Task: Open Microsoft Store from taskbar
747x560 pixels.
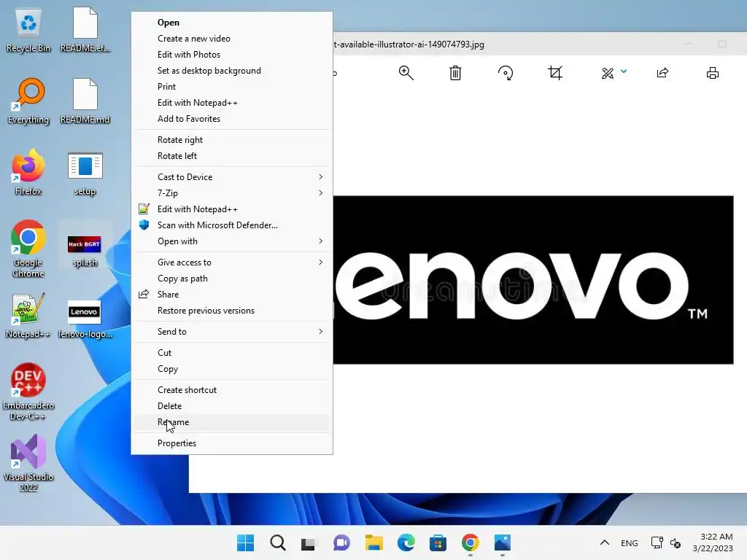Action: click(x=438, y=542)
